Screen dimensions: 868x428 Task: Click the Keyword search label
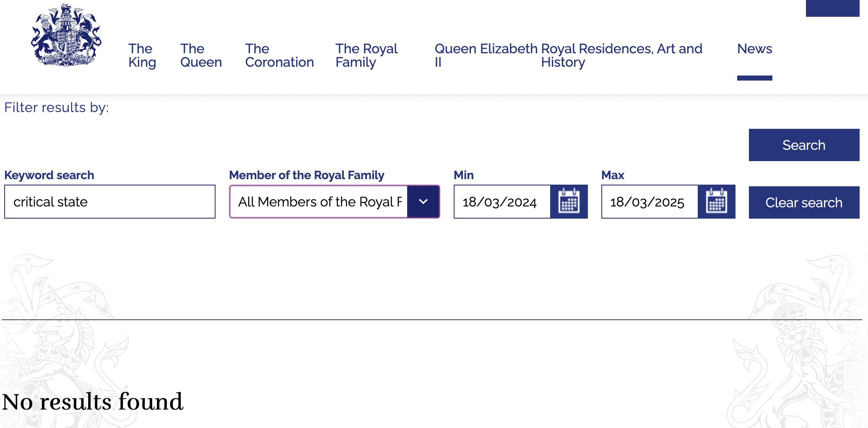tap(49, 175)
